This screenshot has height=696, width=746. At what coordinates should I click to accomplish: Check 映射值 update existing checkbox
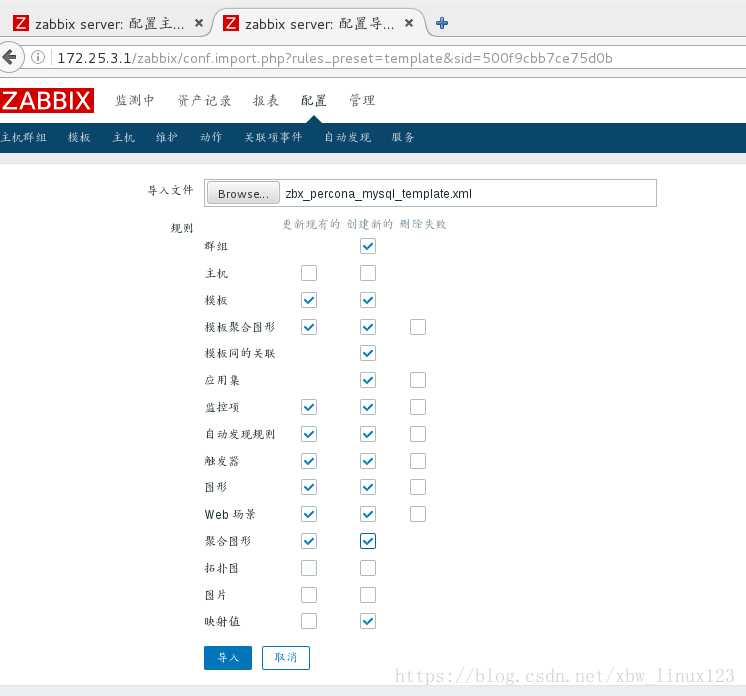[309, 621]
